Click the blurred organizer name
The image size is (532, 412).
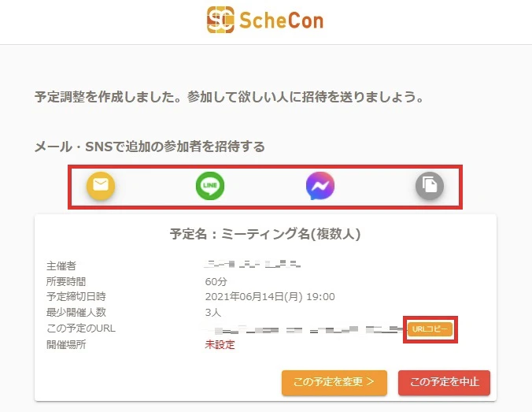click(252, 265)
